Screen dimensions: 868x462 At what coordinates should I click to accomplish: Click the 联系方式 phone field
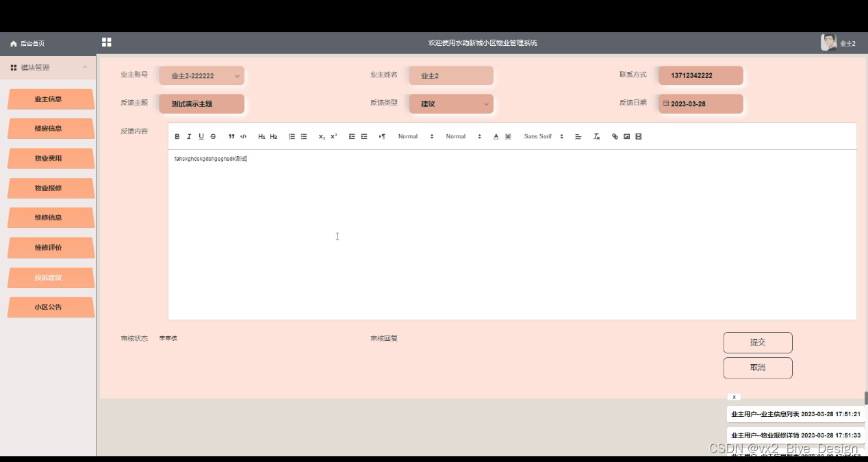pos(700,76)
